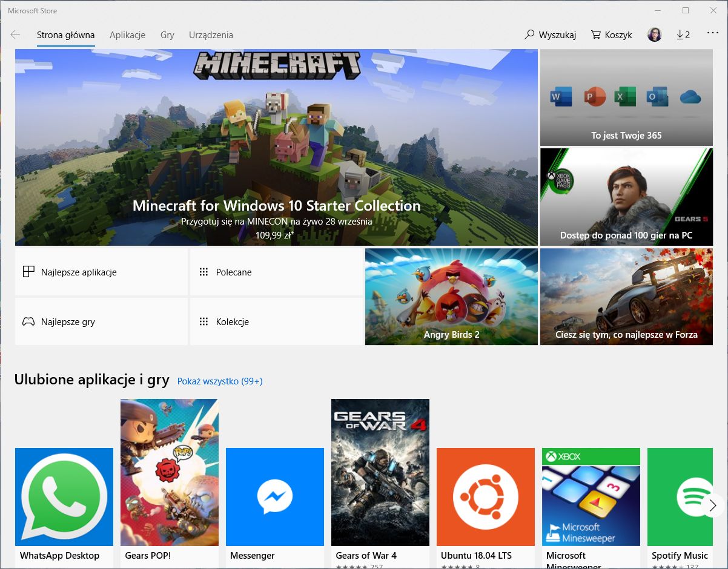The width and height of the screenshot is (728, 569).
Task: Open the Polecane category
Action: pos(276,272)
